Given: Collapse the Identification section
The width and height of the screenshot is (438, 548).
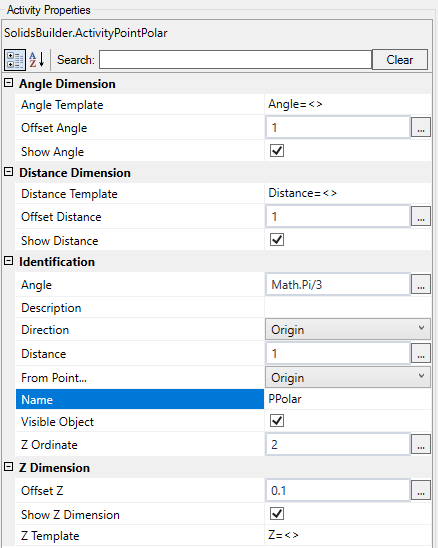Looking at the screenshot, I should point(9,261).
